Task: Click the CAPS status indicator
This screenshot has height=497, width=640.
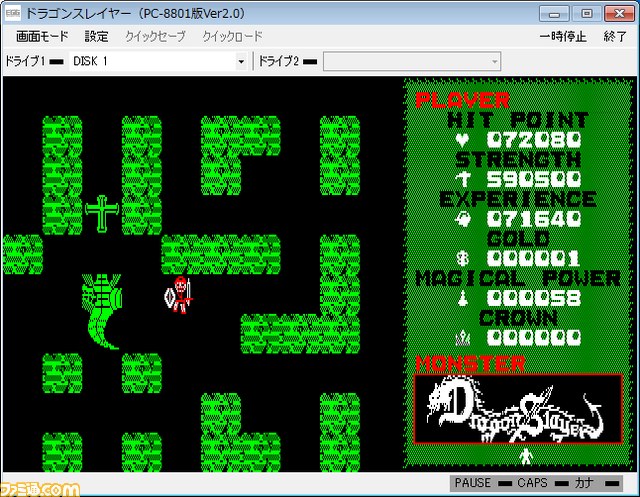Action: point(542,483)
